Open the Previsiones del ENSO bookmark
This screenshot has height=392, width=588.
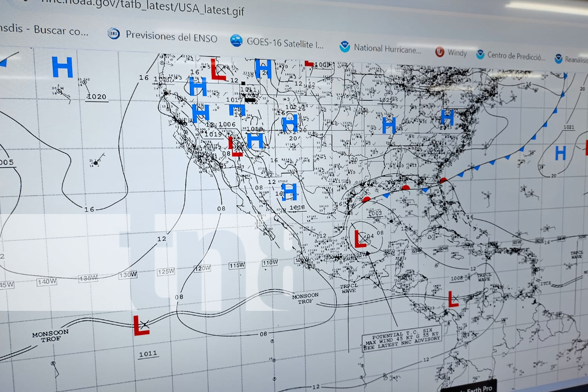click(163, 36)
